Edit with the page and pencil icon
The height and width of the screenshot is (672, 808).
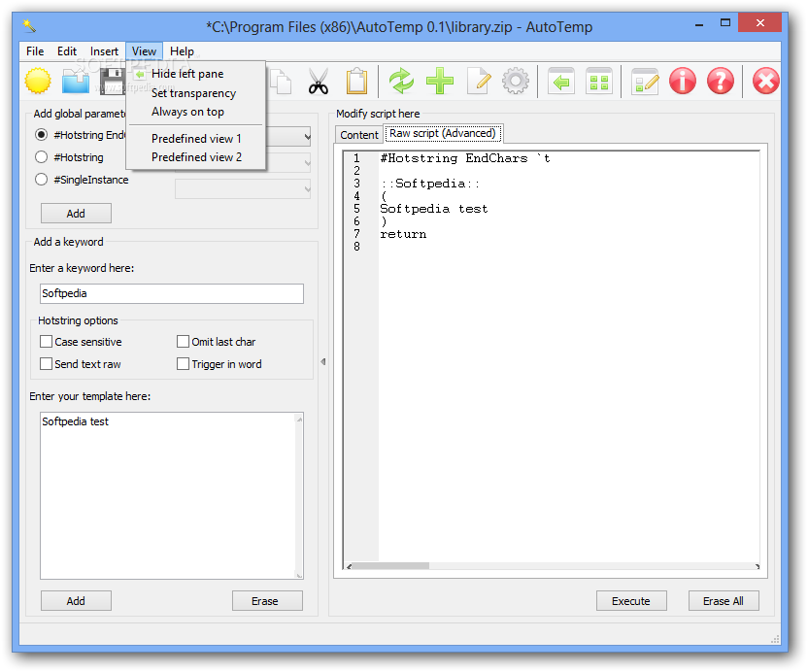[478, 81]
